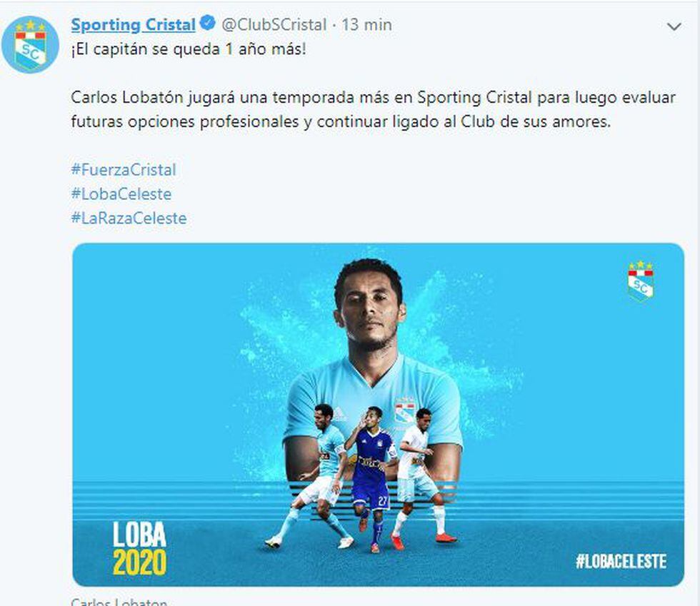This screenshot has height=606, width=700.
Task: Open the @ClubSCristal handle
Action: click(274, 24)
